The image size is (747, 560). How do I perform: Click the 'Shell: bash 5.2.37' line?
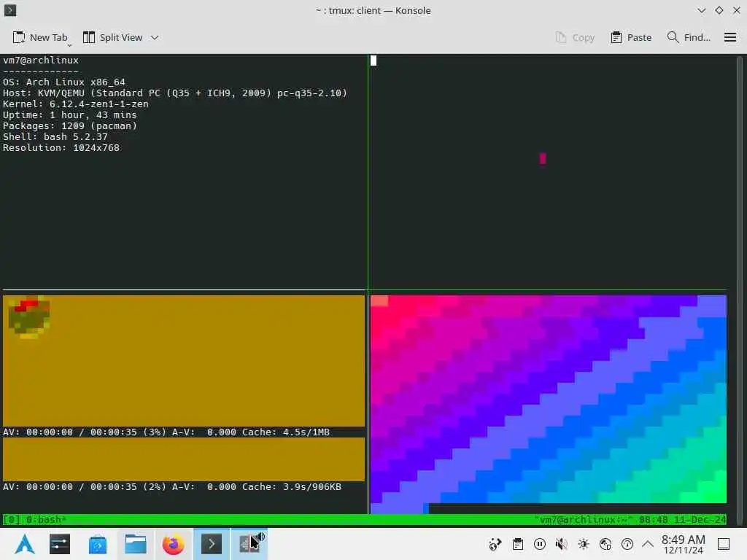(x=55, y=137)
